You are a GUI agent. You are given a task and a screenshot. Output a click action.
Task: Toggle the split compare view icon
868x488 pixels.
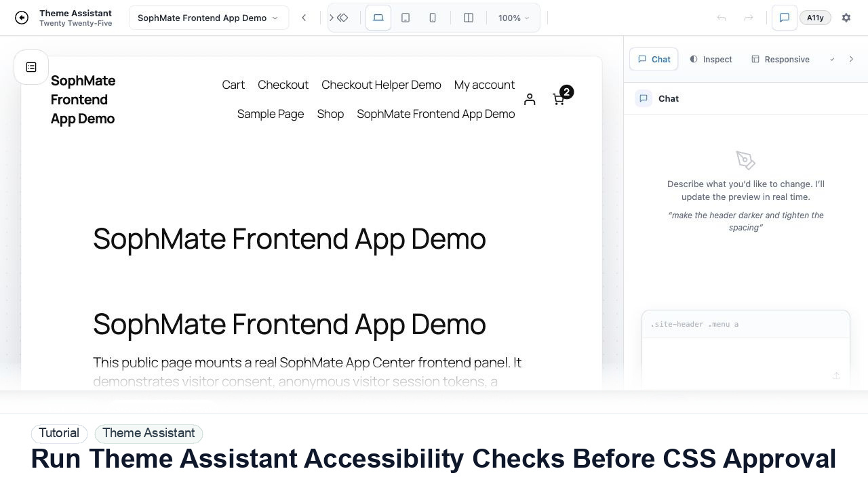click(x=469, y=18)
